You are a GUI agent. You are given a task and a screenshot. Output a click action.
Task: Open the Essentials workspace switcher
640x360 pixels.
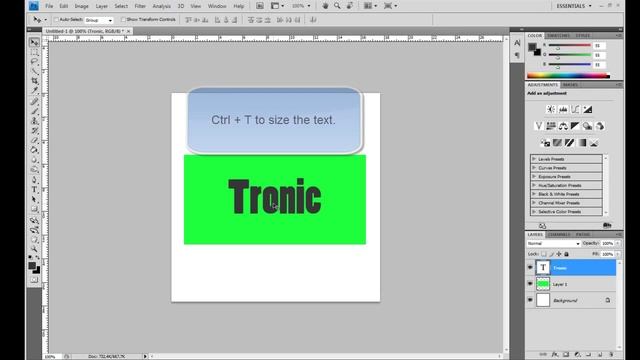point(574,6)
